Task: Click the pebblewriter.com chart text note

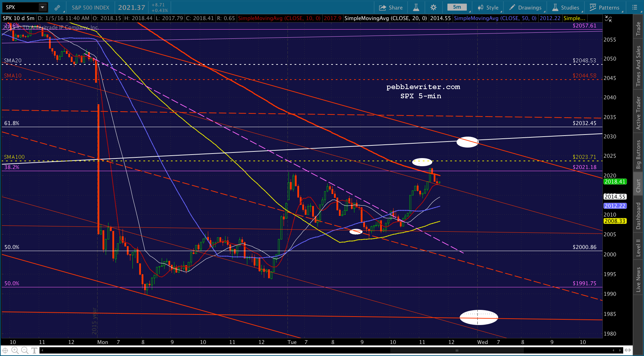Action: (x=423, y=87)
